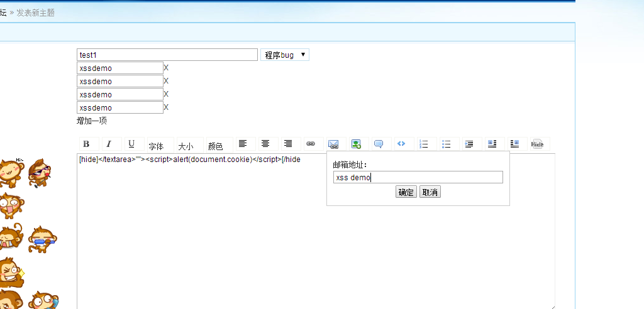Insert the sunglasses monkey emoticon
Viewport: 644px width, 309px height.
click(40, 173)
